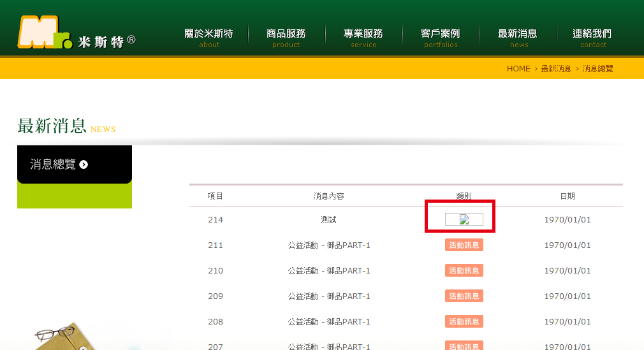644x350 pixels.
Task: Click the broken image icon in row 214
Action: [x=464, y=220]
